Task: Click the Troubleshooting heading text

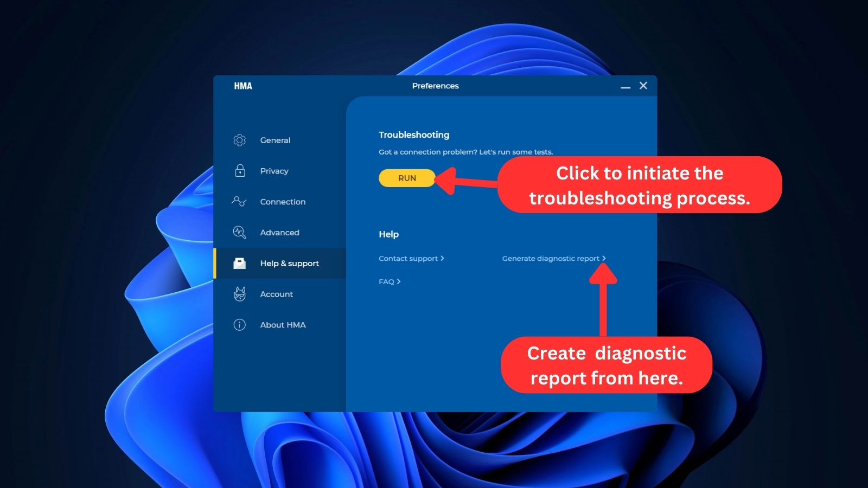Action: 414,134
